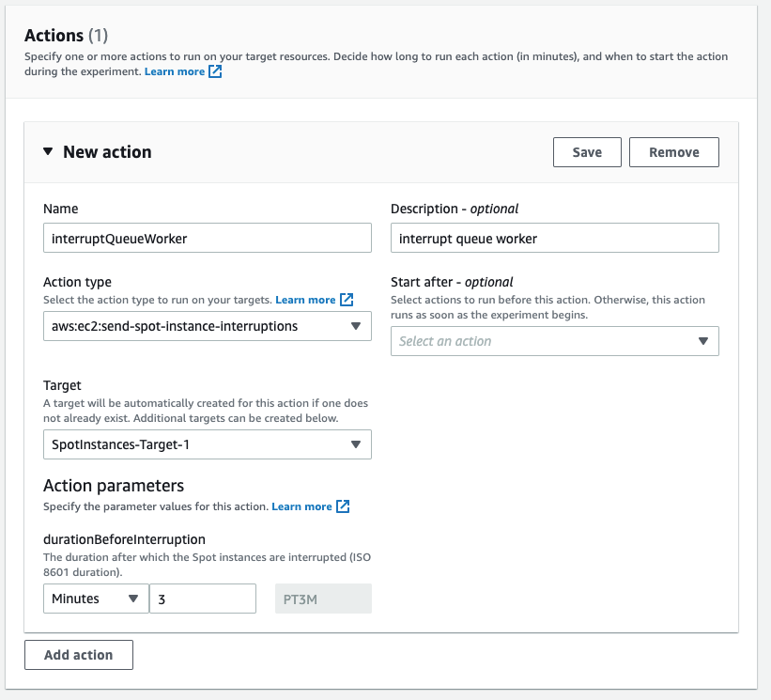
Task: Open the Minutes unit dropdown
Action: [x=95, y=598]
